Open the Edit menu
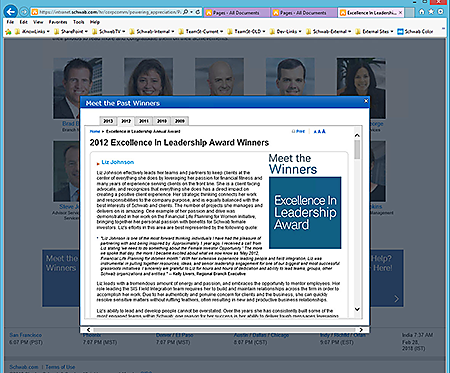Viewport: 450px width, 373px height. pos(24,22)
